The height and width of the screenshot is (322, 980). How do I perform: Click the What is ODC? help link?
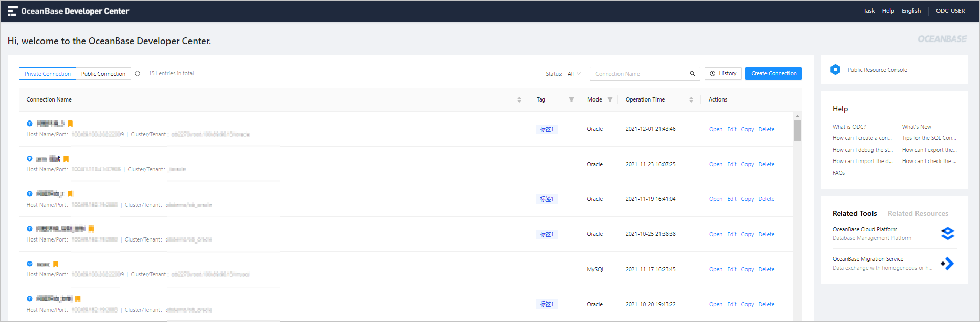(x=849, y=127)
